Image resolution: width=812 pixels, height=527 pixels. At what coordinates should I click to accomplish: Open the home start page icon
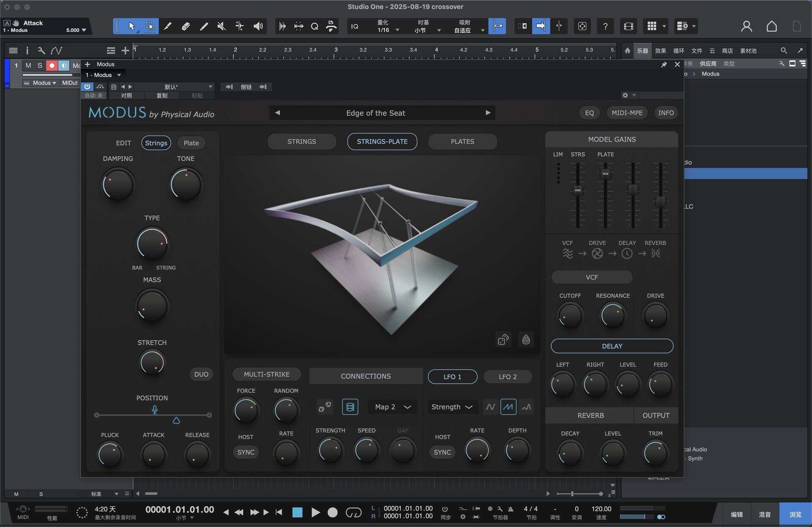click(771, 26)
